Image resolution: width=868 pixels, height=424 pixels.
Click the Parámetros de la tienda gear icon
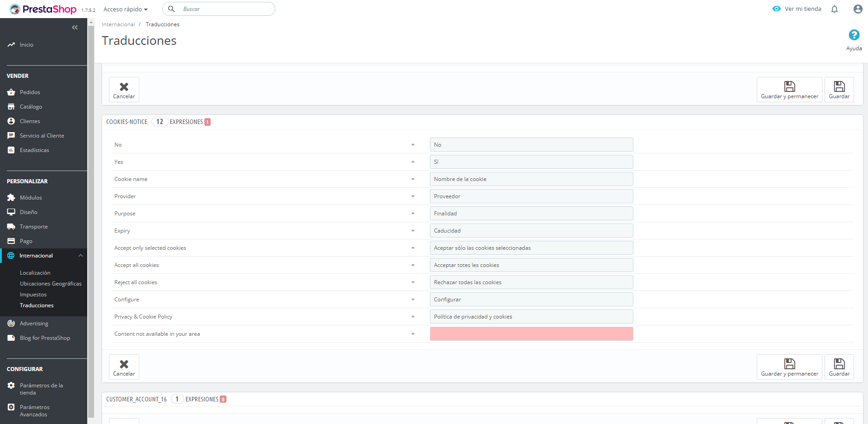click(x=11, y=386)
